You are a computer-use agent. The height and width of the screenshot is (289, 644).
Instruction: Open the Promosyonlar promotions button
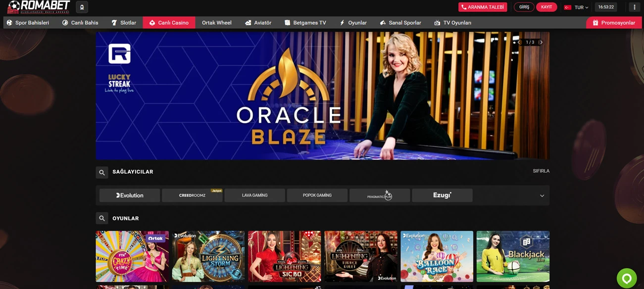coord(614,23)
